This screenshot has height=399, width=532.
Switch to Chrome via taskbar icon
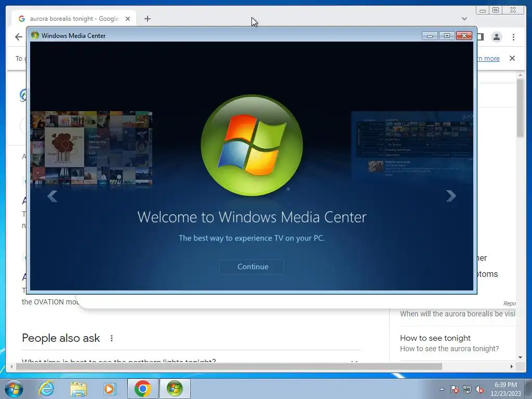point(142,389)
